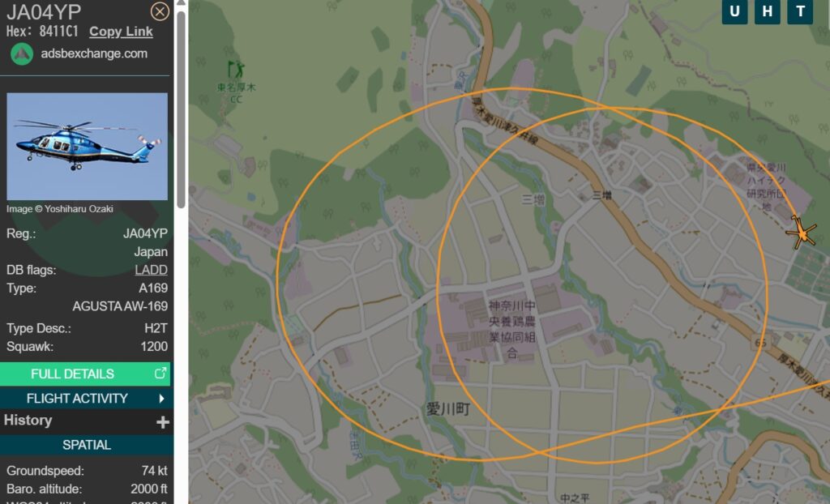
Task: Click the external link icon on Full Details
Action: point(160,374)
